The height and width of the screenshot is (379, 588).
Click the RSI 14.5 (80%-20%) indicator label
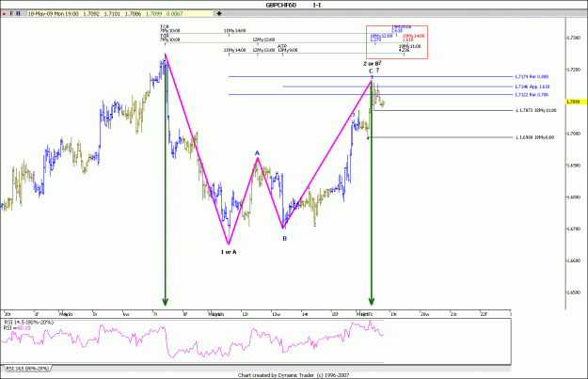tap(29, 322)
